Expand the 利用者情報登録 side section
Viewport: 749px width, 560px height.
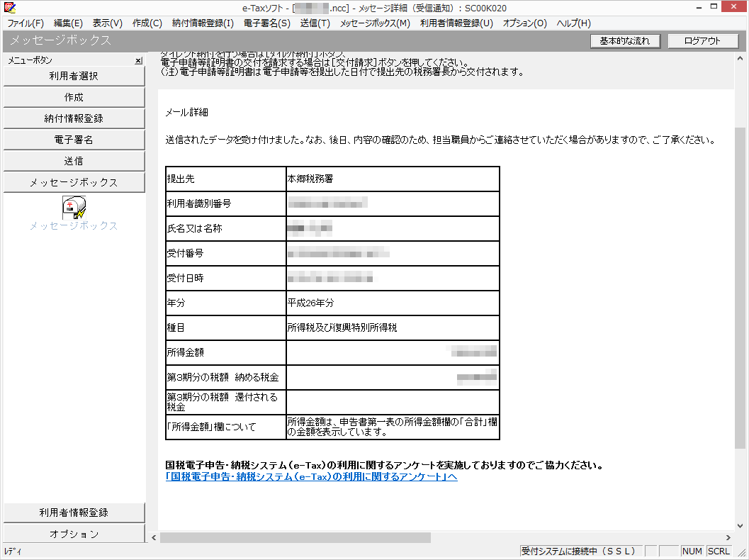pos(74,513)
